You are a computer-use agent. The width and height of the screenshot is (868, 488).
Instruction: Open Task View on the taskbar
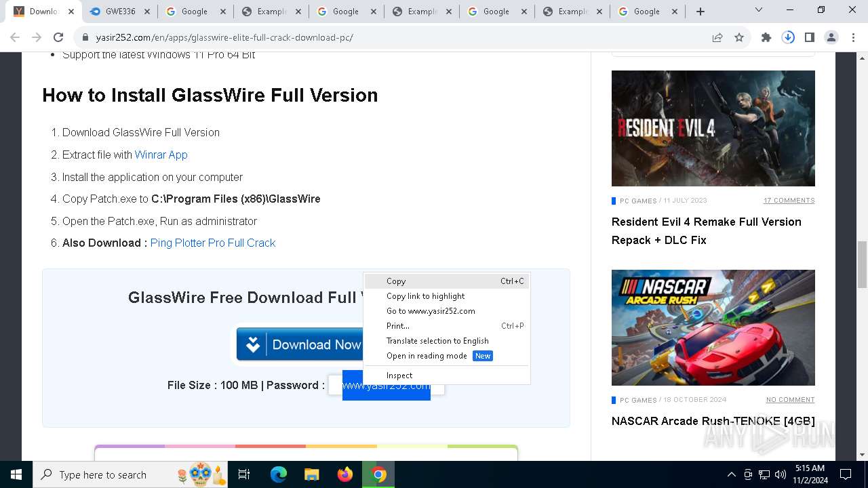(x=244, y=474)
